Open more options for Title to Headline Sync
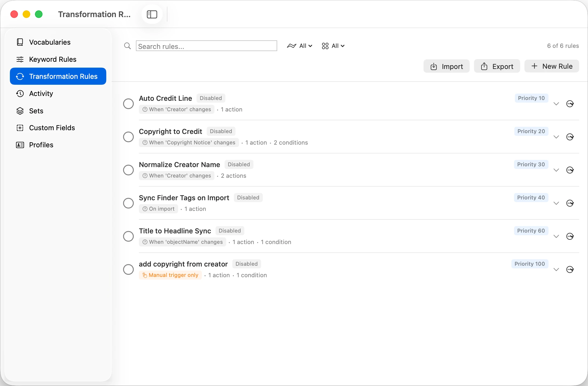 click(x=570, y=236)
